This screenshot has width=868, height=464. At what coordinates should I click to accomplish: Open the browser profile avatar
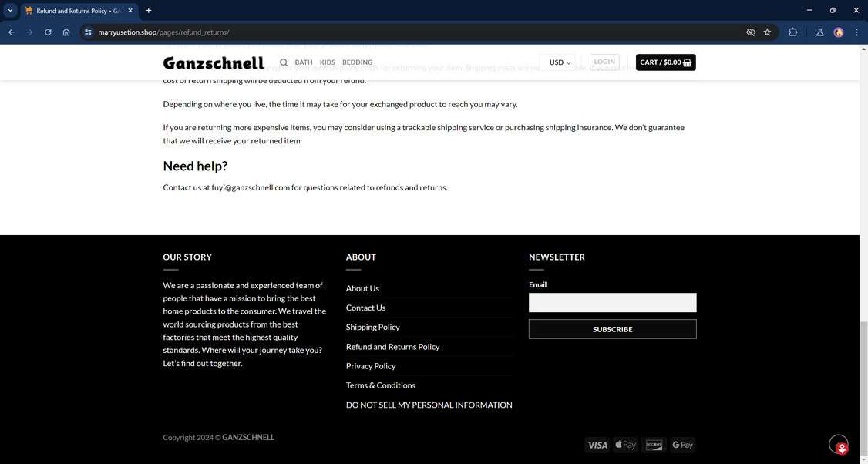[839, 32]
